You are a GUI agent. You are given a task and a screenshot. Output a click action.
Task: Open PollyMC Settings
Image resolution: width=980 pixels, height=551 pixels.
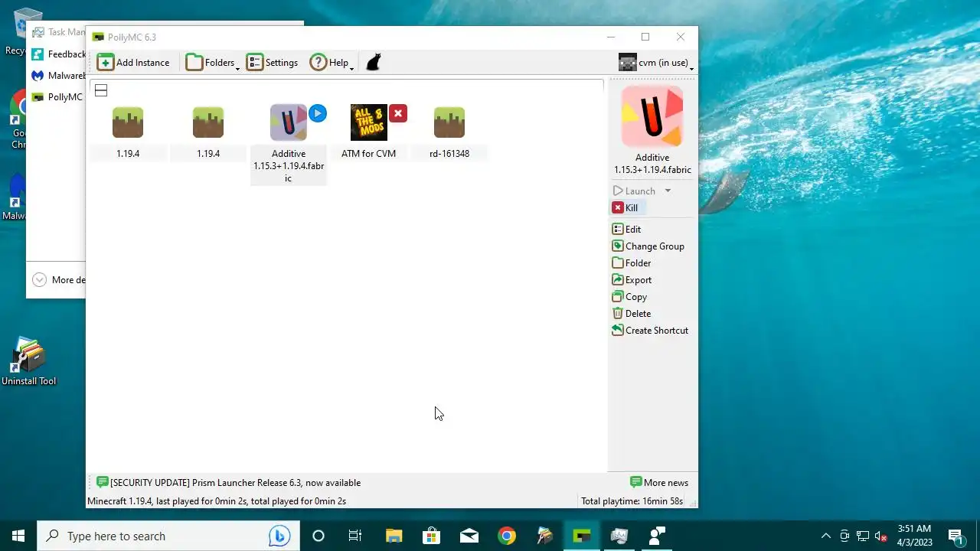pos(273,63)
